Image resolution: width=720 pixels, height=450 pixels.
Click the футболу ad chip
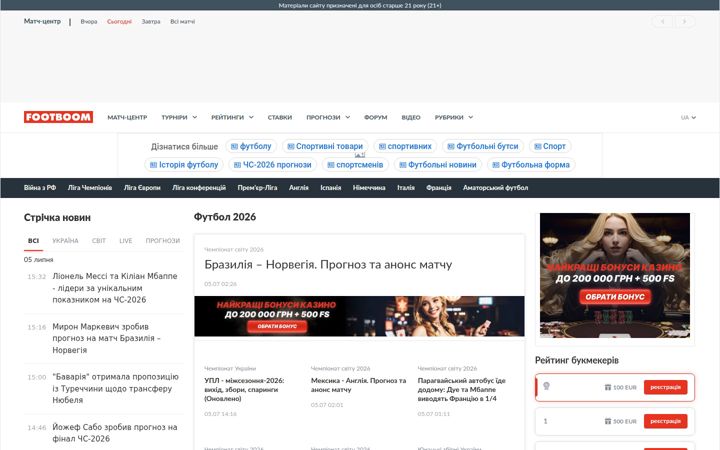point(251,146)
